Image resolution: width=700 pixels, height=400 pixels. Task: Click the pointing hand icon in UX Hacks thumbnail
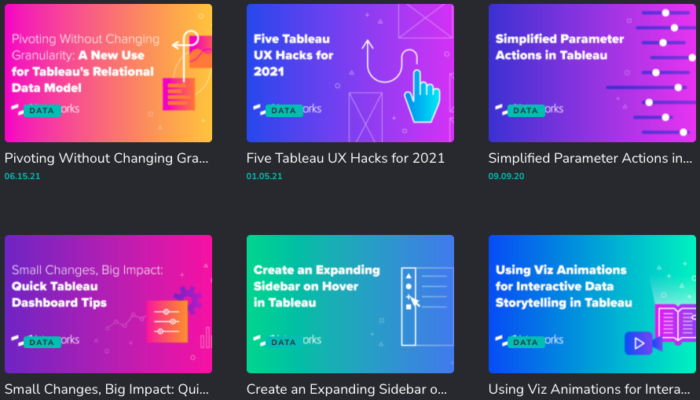422,96
